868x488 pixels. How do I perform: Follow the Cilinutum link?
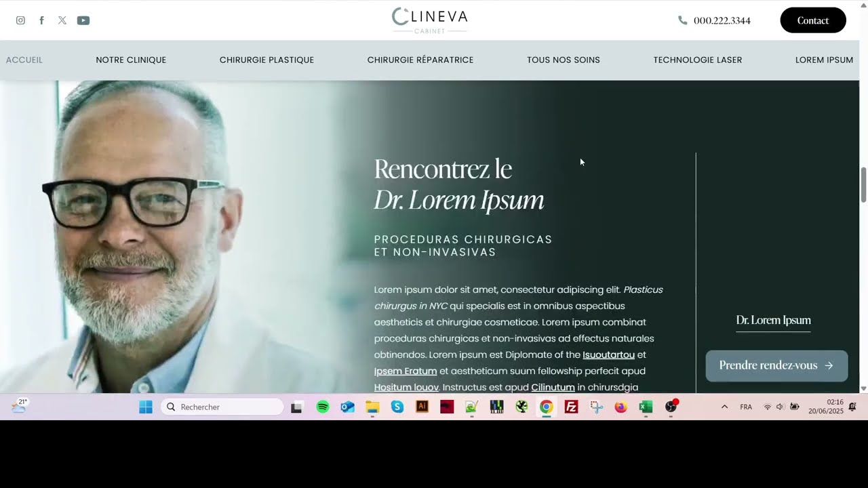(x=553, y=387)
